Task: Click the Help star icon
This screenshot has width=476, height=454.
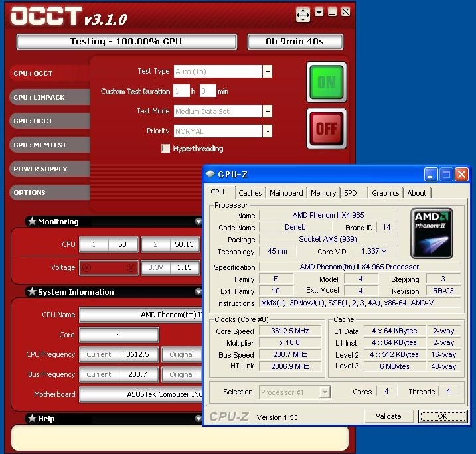Action: click(x=32, y=418)
